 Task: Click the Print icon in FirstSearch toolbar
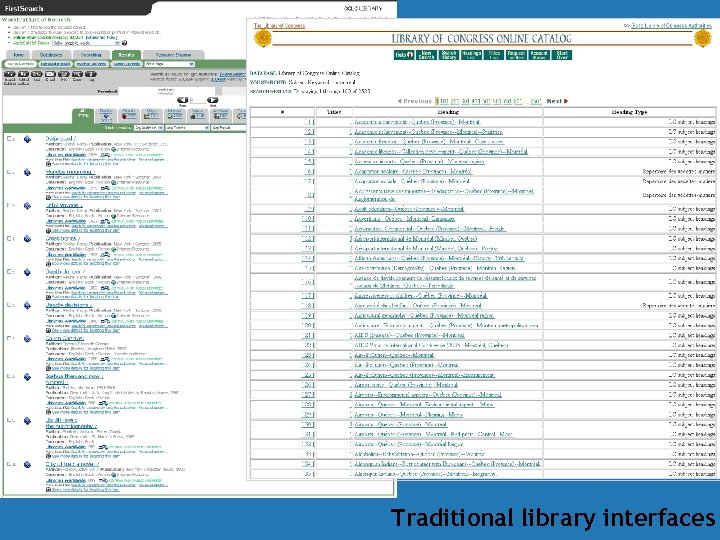[x=64, y=74]
